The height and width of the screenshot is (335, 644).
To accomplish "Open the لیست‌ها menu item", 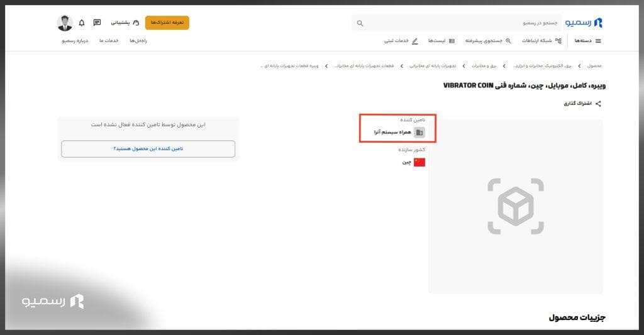I will pyautogui.click(x=441, y=41).
